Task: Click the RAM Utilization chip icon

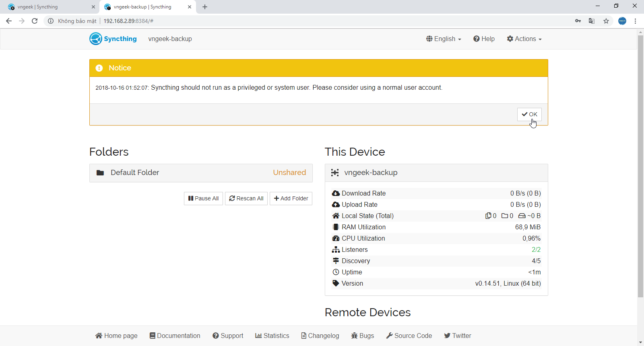Action: pyautogui.click(x=336, y=227)
